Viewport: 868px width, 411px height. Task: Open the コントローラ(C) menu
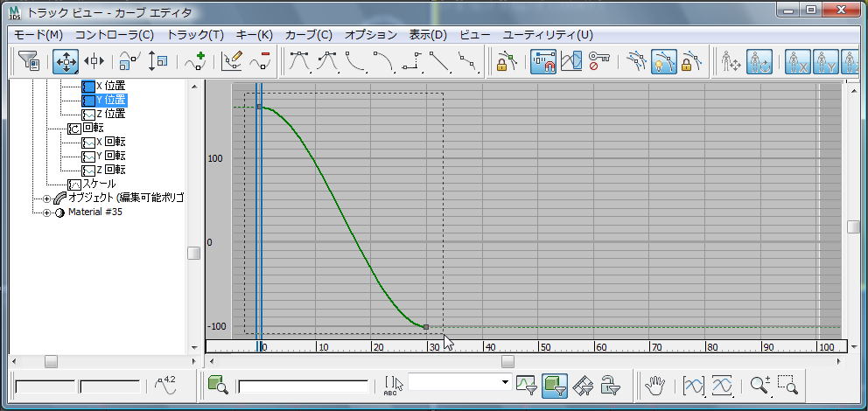point(114,35)
